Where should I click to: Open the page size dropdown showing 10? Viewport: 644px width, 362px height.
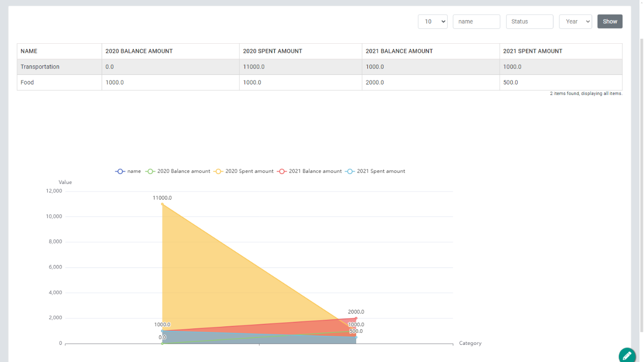point(432,22)
